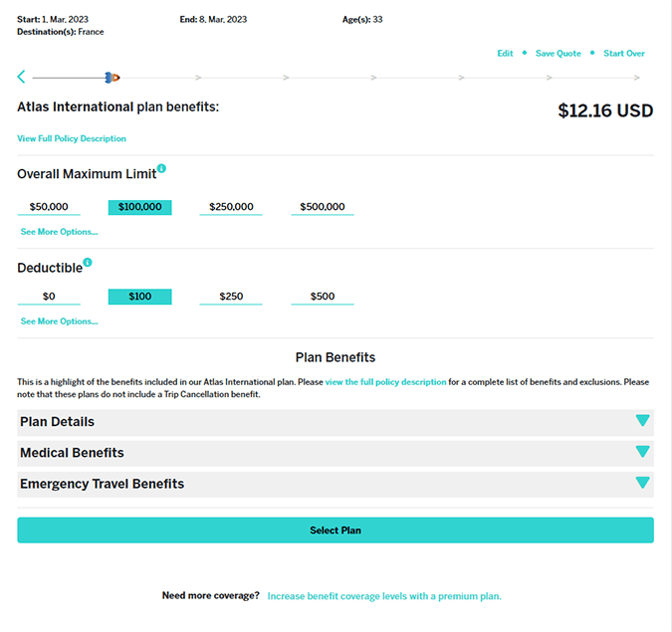Click the Edit link

pos(505,54)
